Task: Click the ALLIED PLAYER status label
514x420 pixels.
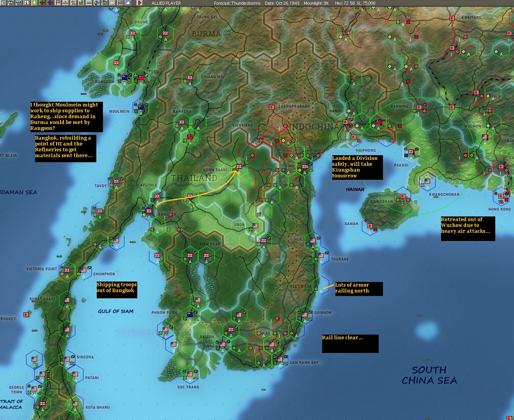Action: click(167, 3)
